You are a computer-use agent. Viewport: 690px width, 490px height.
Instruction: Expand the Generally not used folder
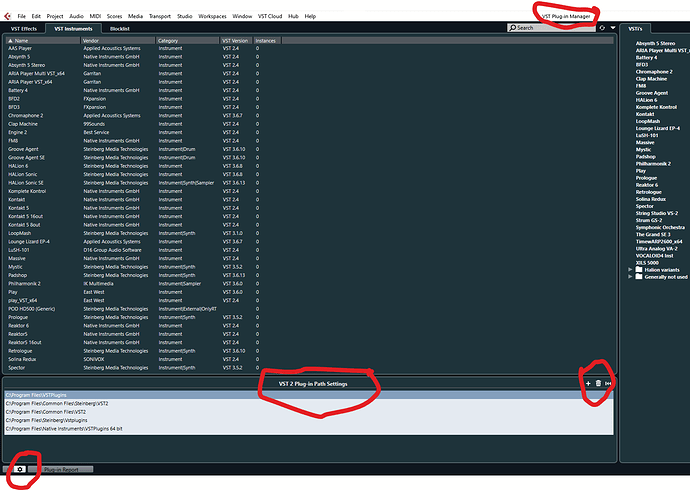[x=630, y=277]
